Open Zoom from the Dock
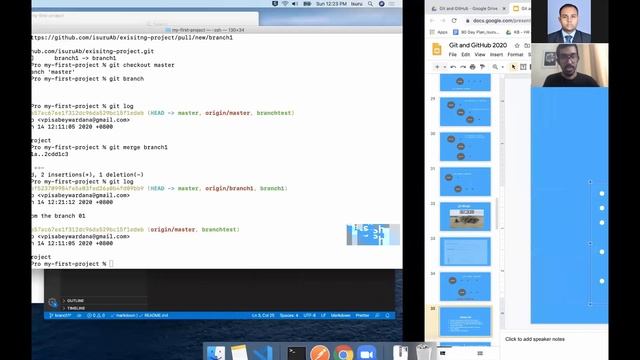Viewport: 640px width, 360px height. (367, 353)
